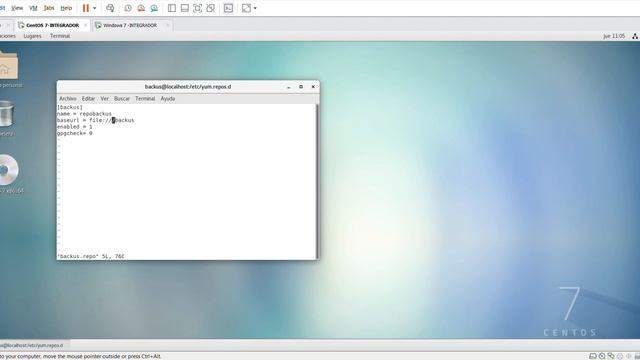Open the terminal's Ayuda menu
640x360 pixels.
pyautogui.click(x=168, y=99)
